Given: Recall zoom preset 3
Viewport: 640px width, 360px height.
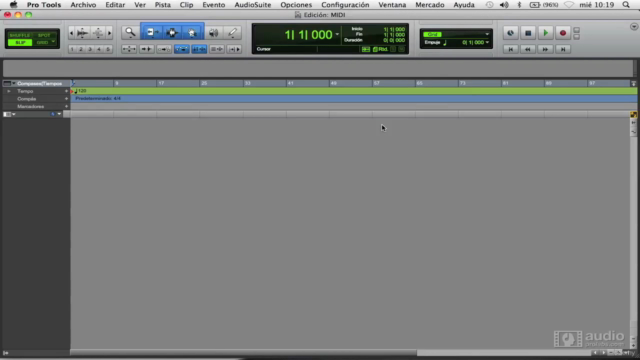Looking at the screenshot, I should (x=90, y=49).
